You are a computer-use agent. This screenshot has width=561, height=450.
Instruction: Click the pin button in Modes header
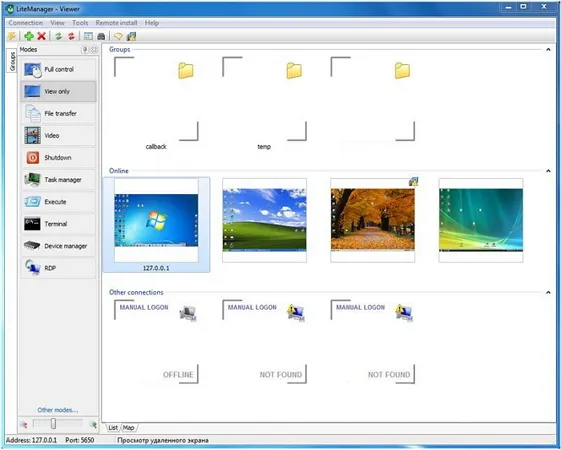(85, 50)
